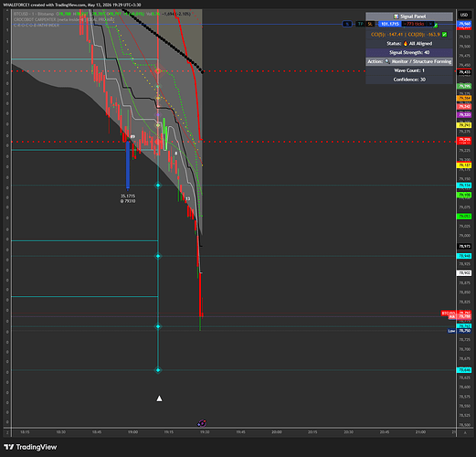Select the Confidence: 30 row

409,80
